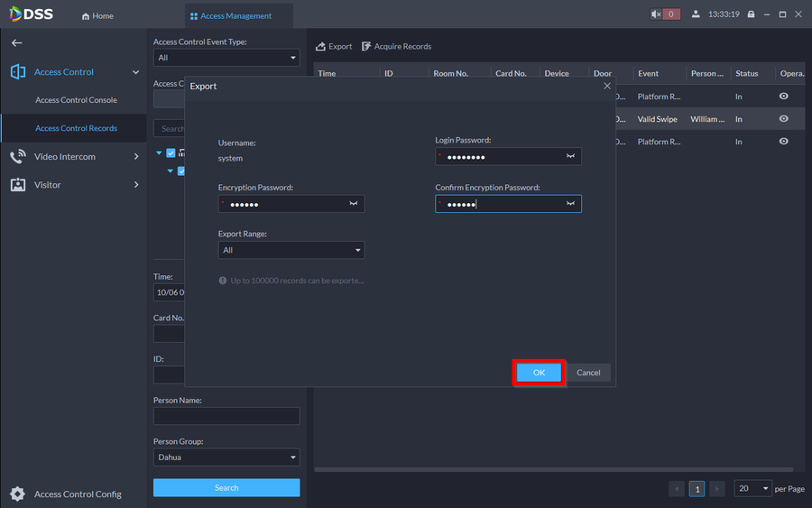Image resolution: width=812 pixels, height=508 pixels.
Task: Click the back arrow in sidebar
Action: (x=16, y=42)
